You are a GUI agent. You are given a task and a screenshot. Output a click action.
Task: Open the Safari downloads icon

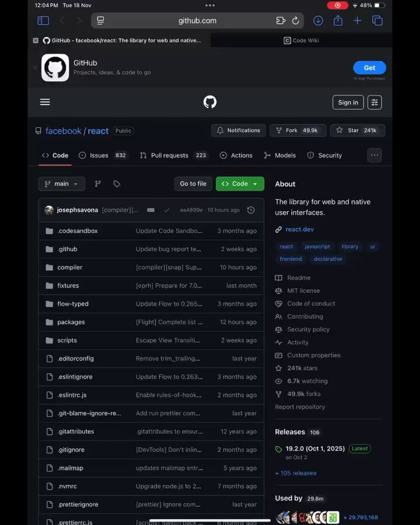[318, 21]
